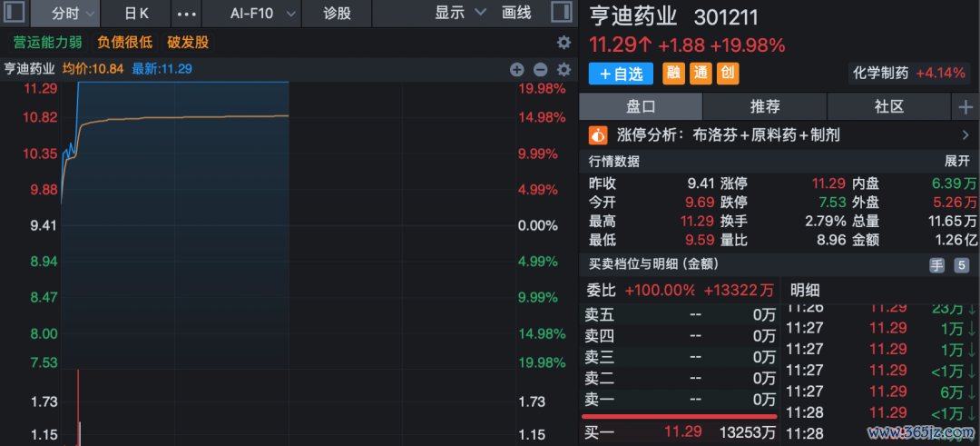The image size is (980, 446).
Task: Click the 负债很低 tag
Action: pos(125,43)
